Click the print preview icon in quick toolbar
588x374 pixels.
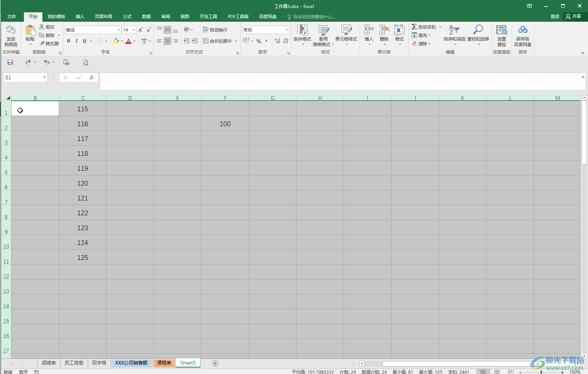[x=86, y=62]
